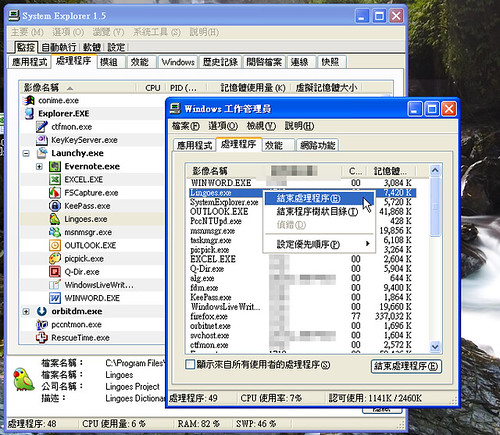Click the Lingoes.exe parrot icon in tree
The width and height of the screenshot is (500, 435).
click(55, 219)
